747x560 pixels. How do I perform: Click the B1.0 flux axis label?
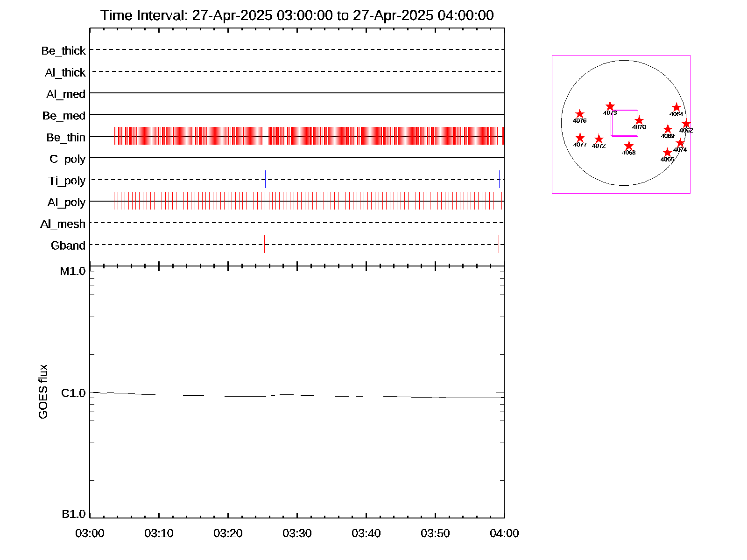(x=74, y=514)
